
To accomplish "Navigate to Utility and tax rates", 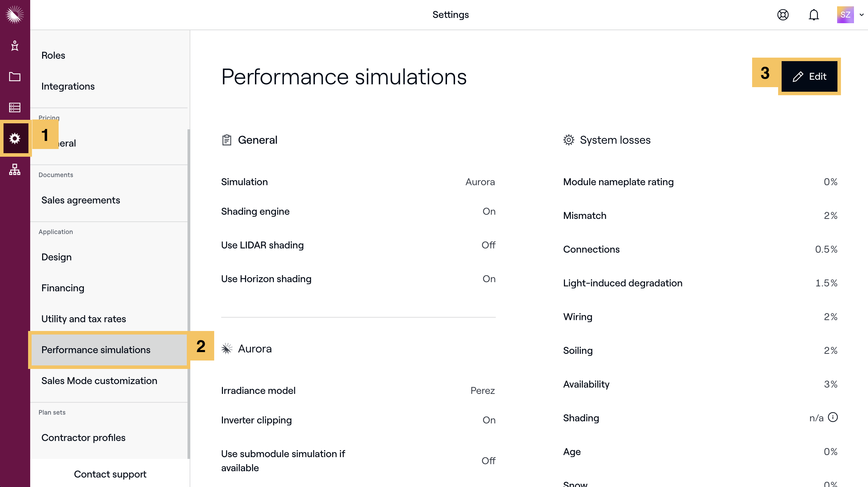I will point(84,319).
